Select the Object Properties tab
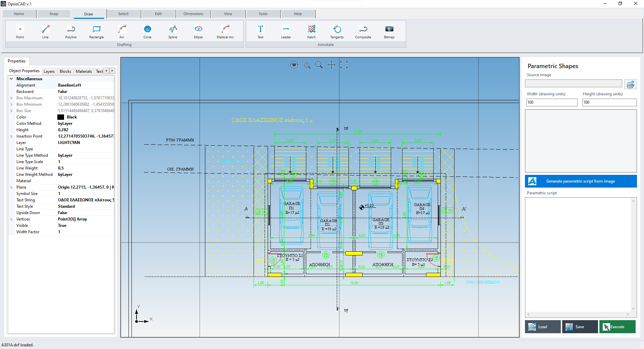 click(x=24, y=71)
